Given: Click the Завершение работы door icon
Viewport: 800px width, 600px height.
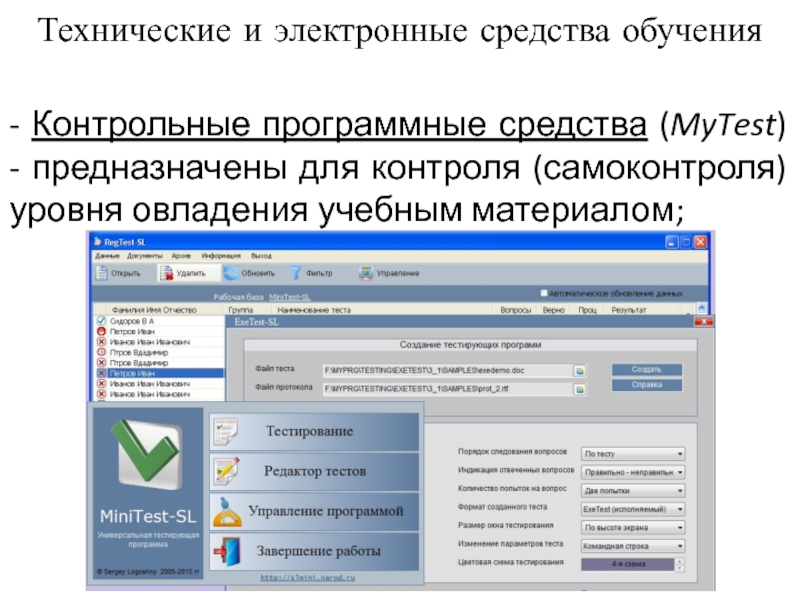Looking at the screenshot, I should click(x=227, y=551).
